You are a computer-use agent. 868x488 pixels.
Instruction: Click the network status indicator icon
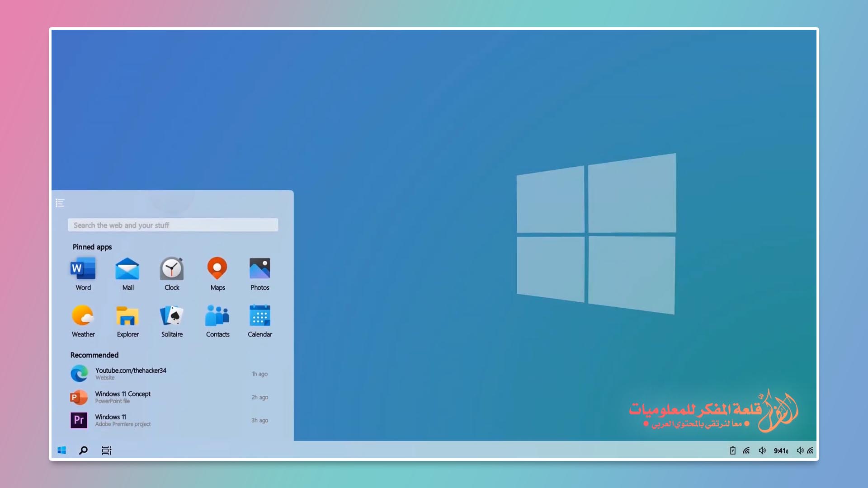[747, 450]
